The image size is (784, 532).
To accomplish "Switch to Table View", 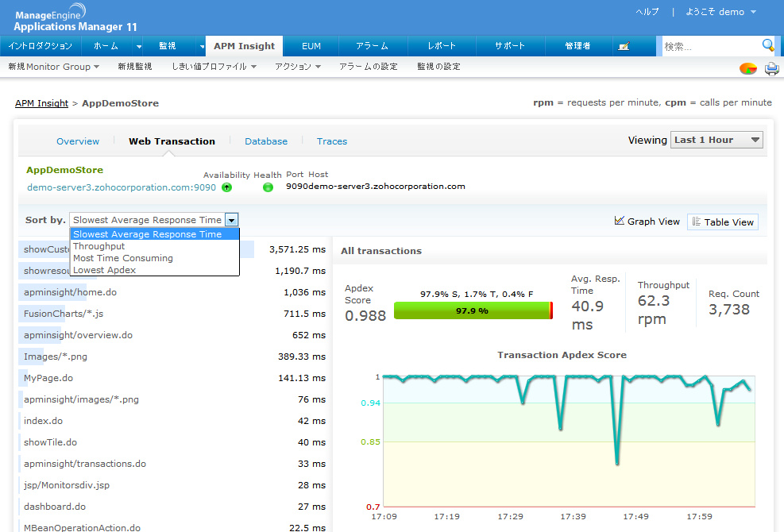I will click(x=722, y=222).
